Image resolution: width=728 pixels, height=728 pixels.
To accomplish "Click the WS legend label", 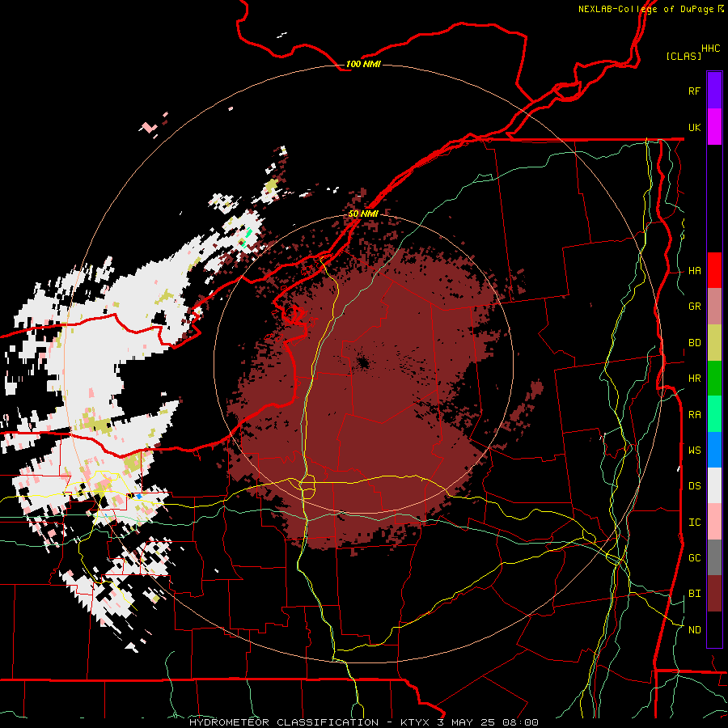I will pos(694,451).
